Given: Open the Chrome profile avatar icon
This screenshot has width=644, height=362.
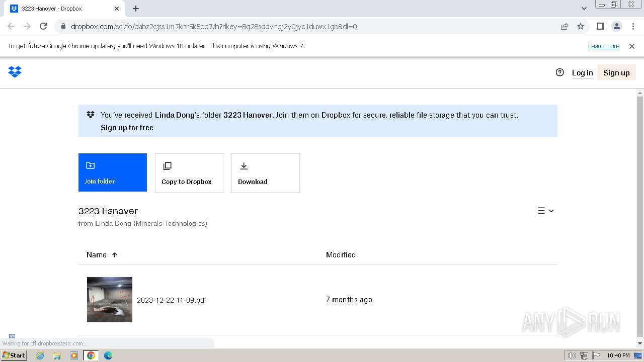Looking at the screenshot, I should pyautogui.click(x=616, y=26).
